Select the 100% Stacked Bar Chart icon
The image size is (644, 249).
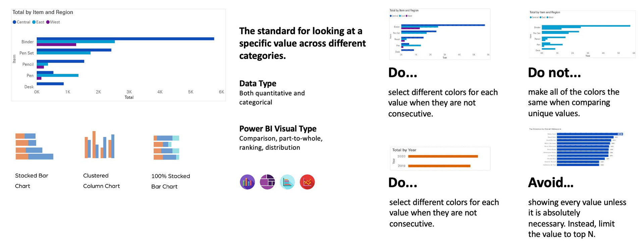[x=166, y=147]
